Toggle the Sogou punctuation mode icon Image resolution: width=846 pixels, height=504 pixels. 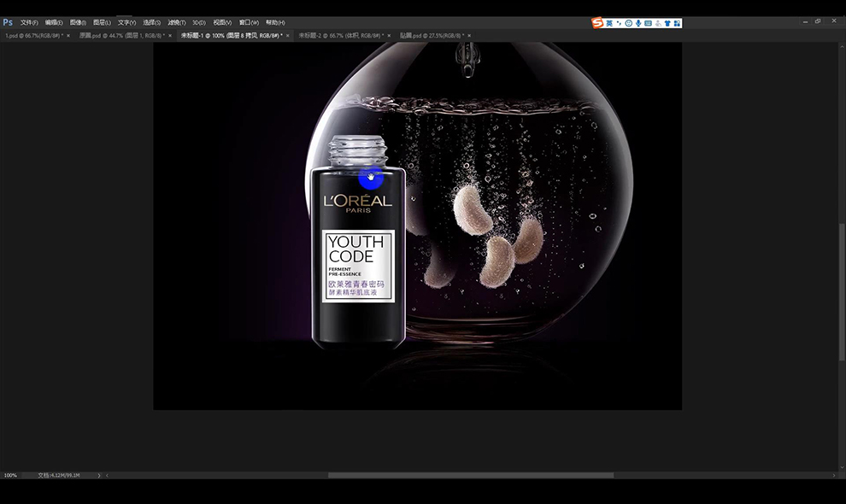click(x=619, y=23)
